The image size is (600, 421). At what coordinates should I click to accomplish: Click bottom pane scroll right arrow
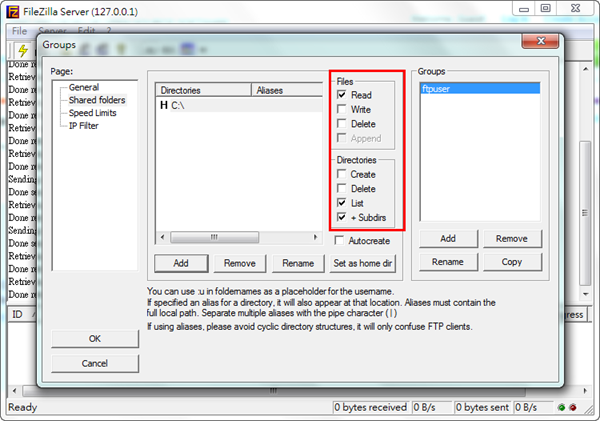pos(585,391)
